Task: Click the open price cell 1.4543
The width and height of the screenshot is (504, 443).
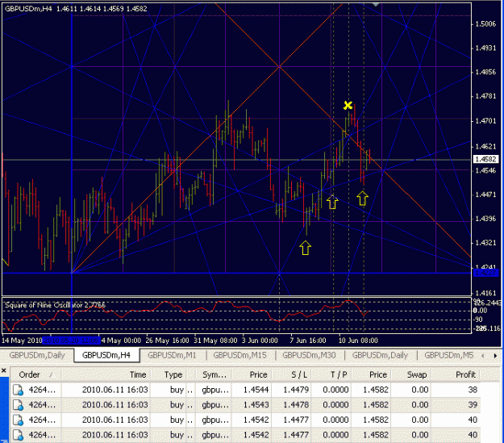Action: coord(256,405)
